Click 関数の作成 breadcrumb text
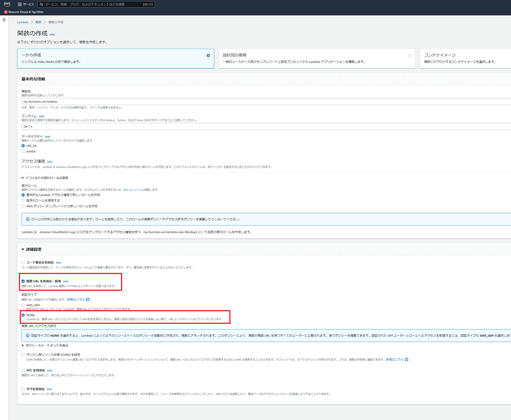This screenshot has width=511, height=420. tap(56, 22)
